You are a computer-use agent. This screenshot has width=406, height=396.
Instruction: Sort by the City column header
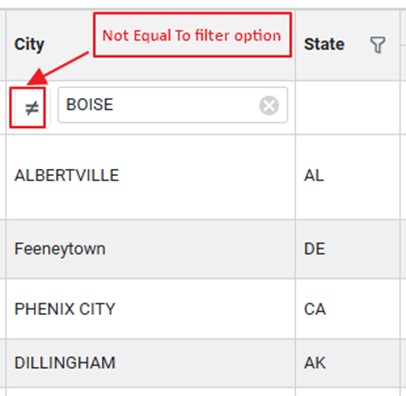click(29, 44)
